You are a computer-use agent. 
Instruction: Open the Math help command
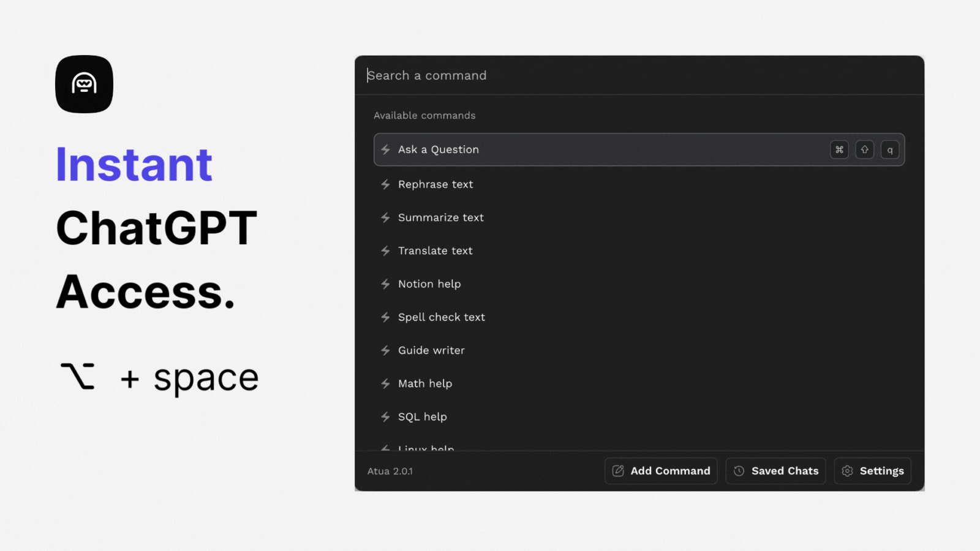click(x=639, y=383)
